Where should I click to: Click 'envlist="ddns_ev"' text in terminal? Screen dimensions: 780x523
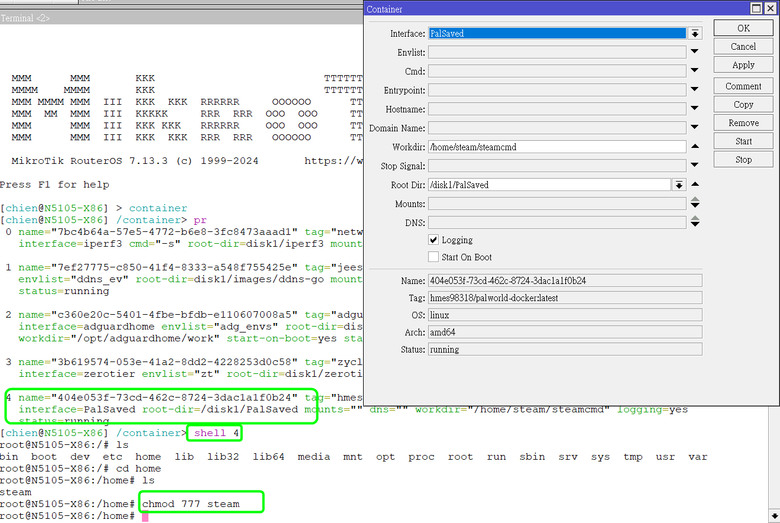pos(74,279)
